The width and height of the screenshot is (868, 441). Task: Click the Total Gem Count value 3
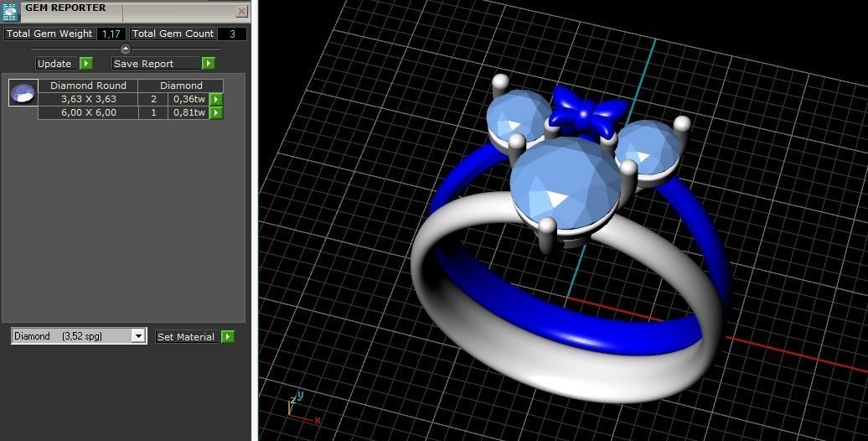232,34
